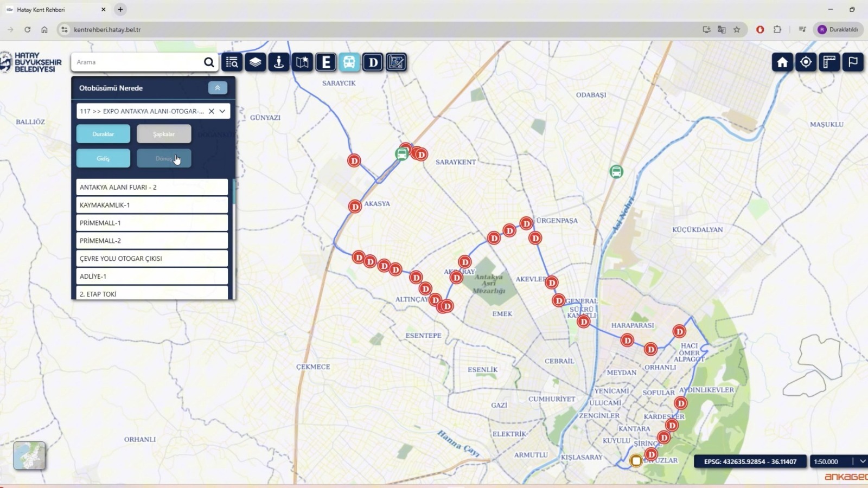Click the basemap thumbnail switcher
Screen dimensions: 868x488
pos(29,455)
